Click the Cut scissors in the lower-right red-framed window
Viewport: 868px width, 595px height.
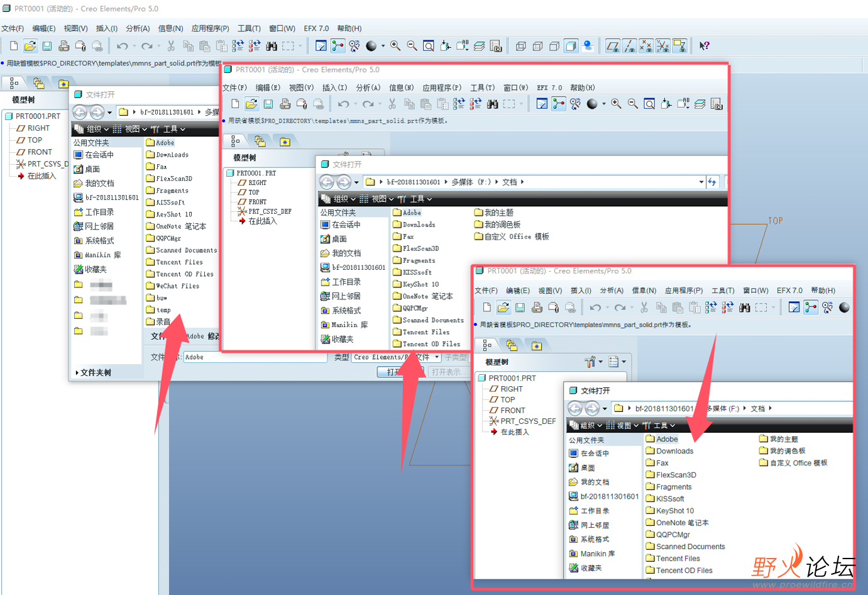[x=644, y=307]
